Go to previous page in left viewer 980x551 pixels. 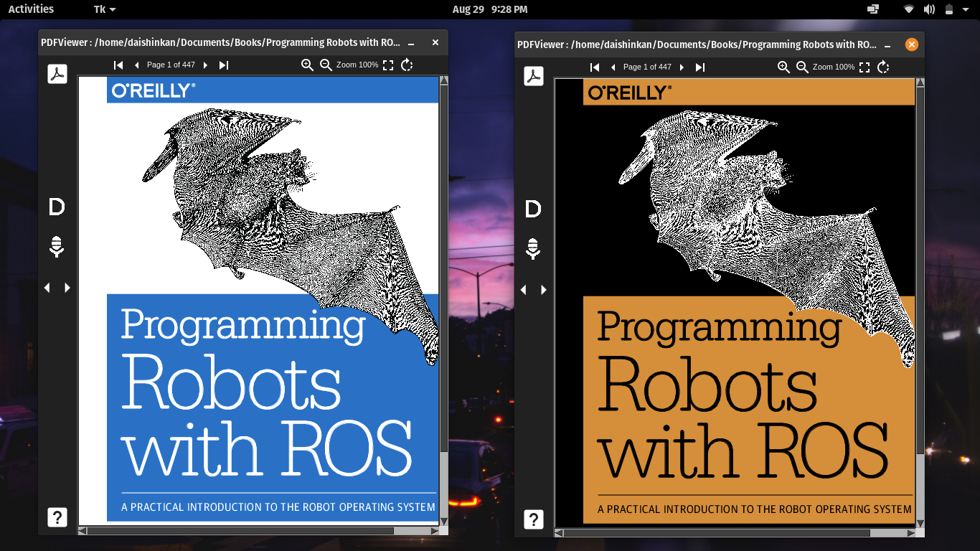(x=136, y=65)
